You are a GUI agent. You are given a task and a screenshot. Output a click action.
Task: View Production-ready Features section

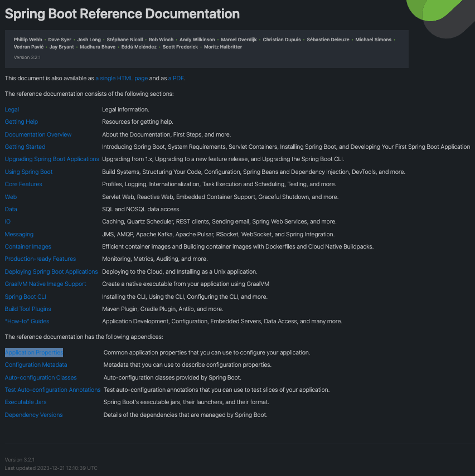pos(40,259)
